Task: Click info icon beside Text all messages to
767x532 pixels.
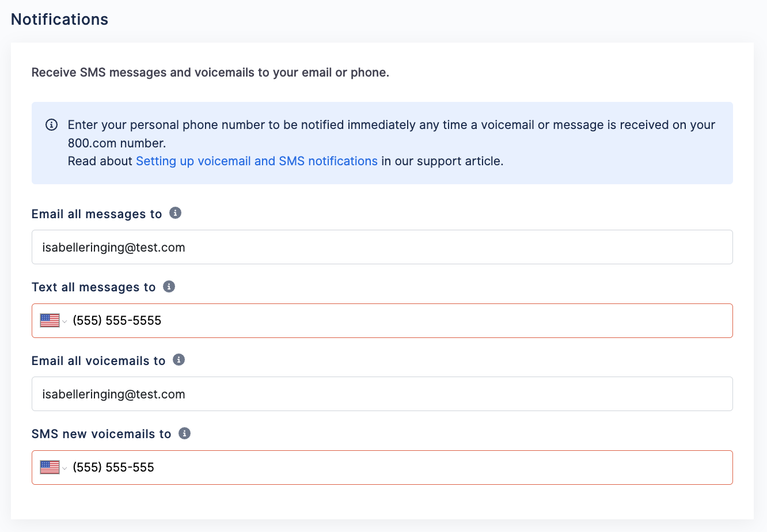Action: tap(169, 286)
